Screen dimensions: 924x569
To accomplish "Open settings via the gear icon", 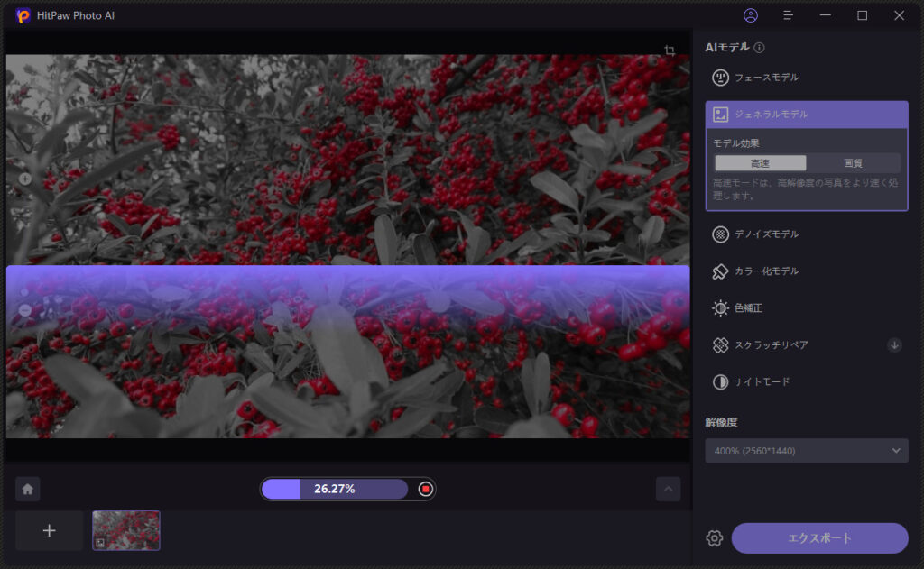I will pos(715,538).
